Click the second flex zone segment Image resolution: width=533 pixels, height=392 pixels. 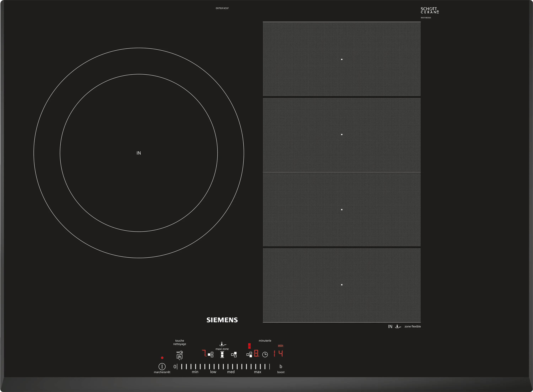(x=342, y=135)
